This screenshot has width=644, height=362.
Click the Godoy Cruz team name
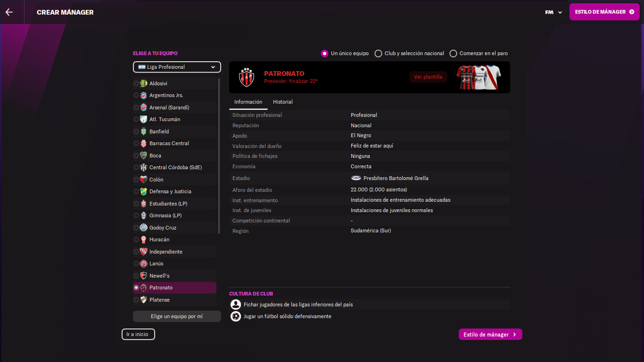point(163,228)
